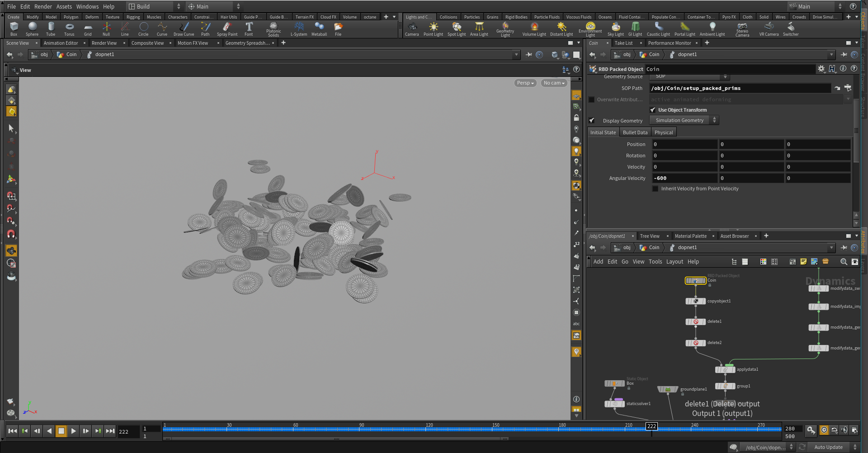Pin the parameter pane's path
This screenshot has height=453, width=868.
844,55
